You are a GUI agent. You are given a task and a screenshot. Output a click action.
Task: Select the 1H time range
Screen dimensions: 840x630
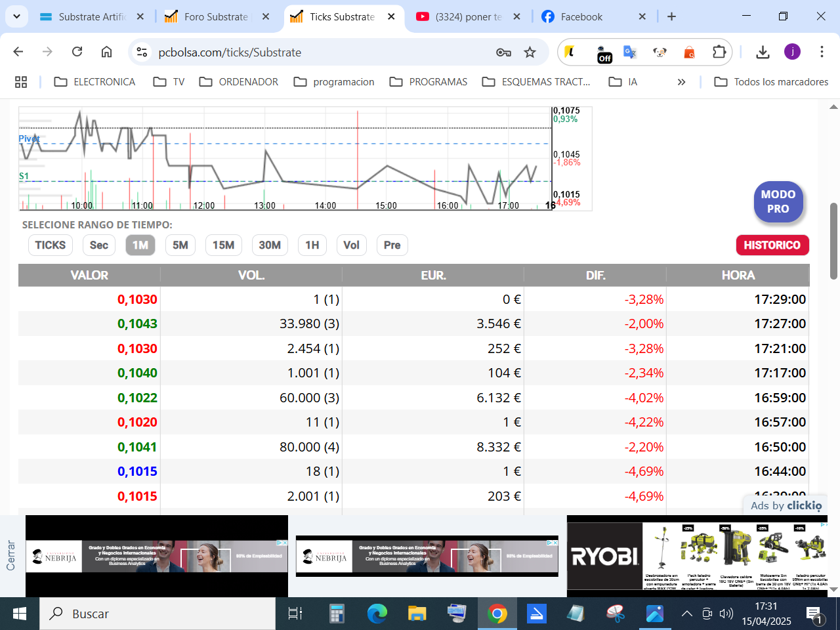(312, 245)
